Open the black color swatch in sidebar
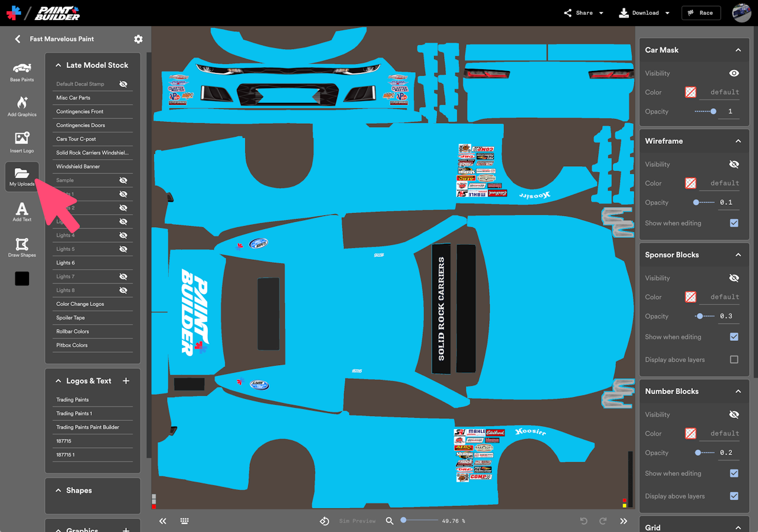 [x=22, y=279]
